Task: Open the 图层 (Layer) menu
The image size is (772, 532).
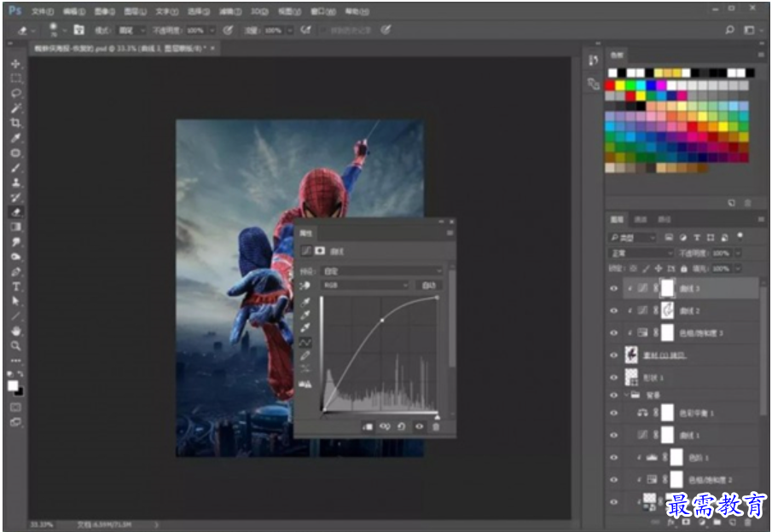Action: pyautogui.click(x=135, y=11)
